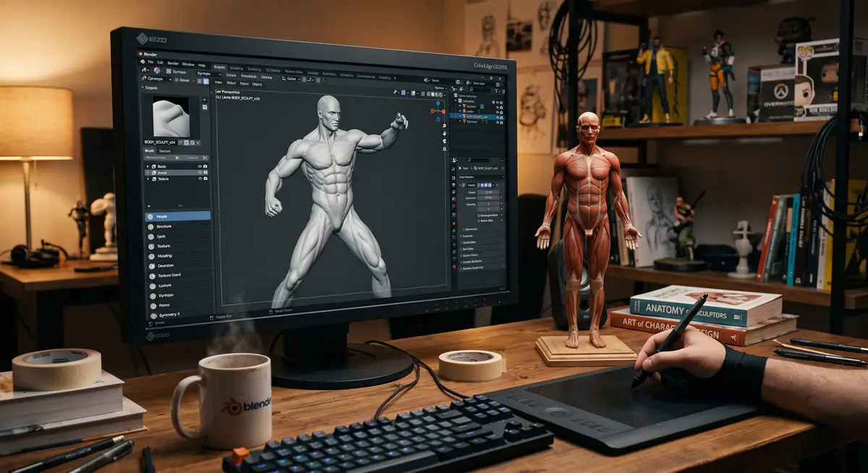The height and width of the screenshot is (473, 868).
Task: Expand the Collection row in outliner
Action: click(456, 101)
